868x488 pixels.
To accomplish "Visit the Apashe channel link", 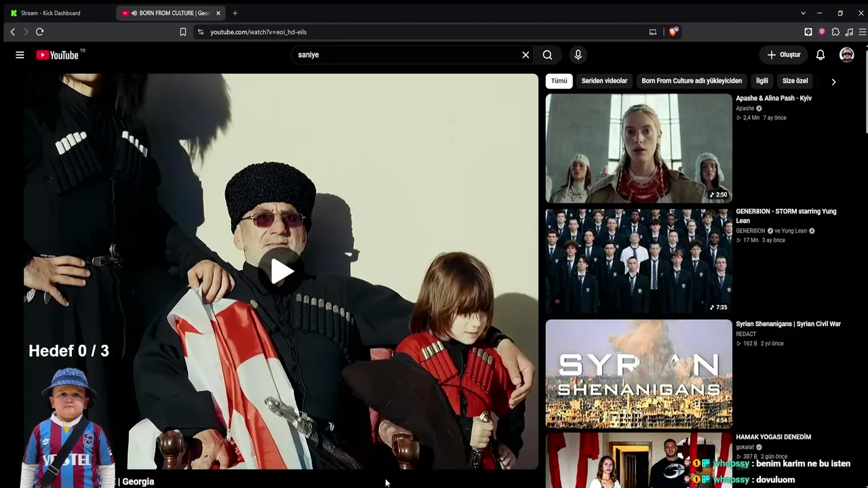I will [x=745, y=108].
